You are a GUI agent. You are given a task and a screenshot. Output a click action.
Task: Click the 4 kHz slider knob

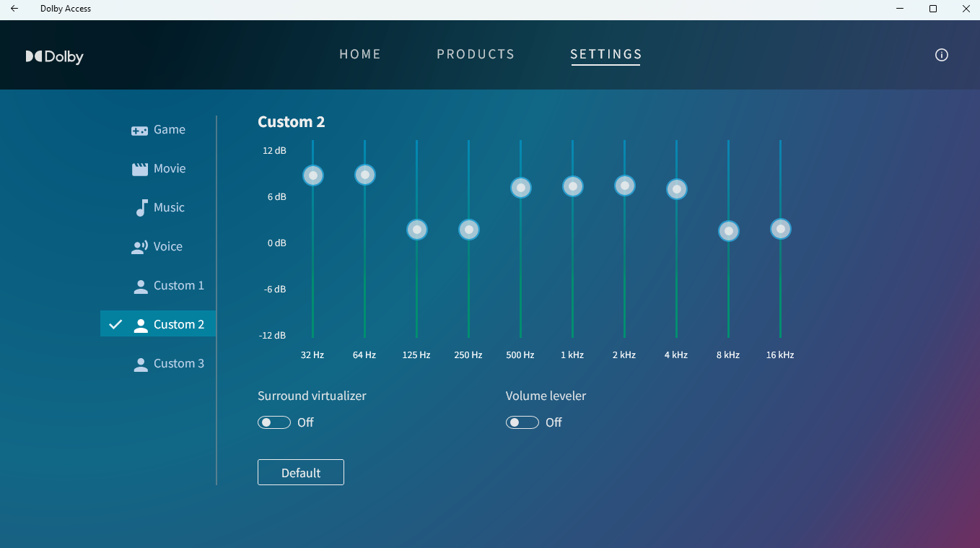pos(677,189)
